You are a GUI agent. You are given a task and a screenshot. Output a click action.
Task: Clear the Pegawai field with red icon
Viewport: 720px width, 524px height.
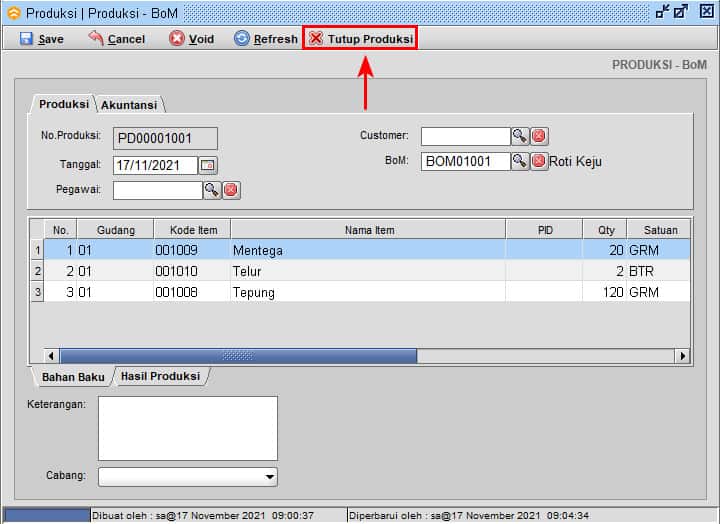pos(231,190)
